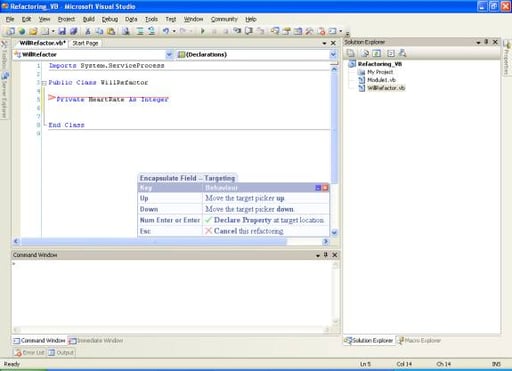The height and width of the screenshot is (371, 512).
Task: Click the 'End Class' code line
Action: tap(66, 125)
